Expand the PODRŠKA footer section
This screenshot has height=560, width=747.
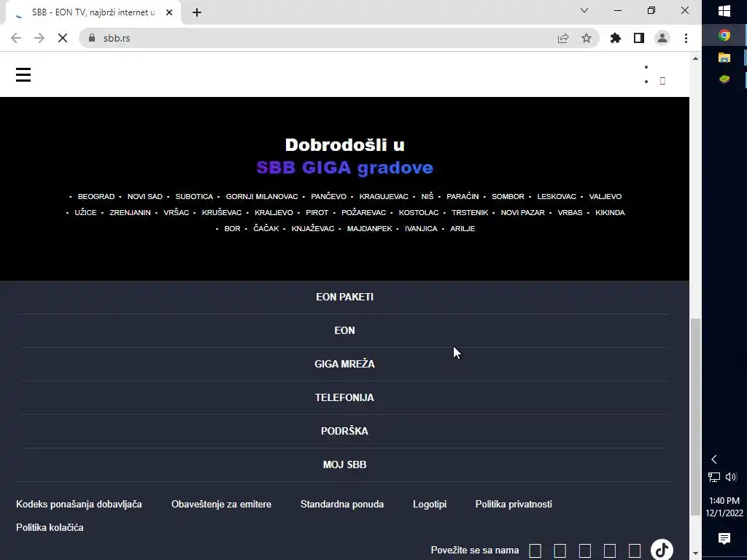click(x=344, y=432)
